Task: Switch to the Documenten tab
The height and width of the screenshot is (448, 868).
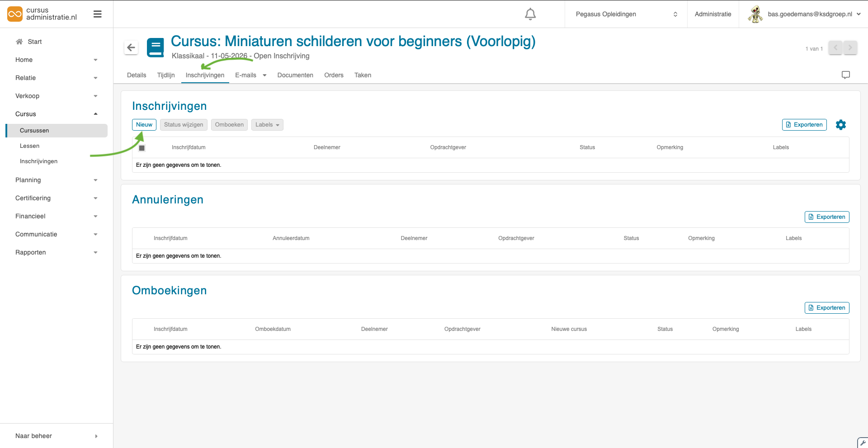Action: coord(295,75)
